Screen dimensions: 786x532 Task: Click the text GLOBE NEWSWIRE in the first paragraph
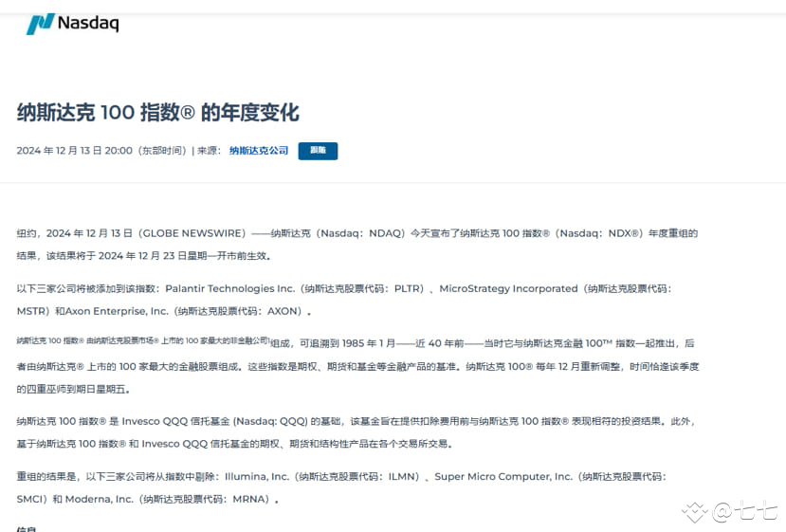point(193,233)
